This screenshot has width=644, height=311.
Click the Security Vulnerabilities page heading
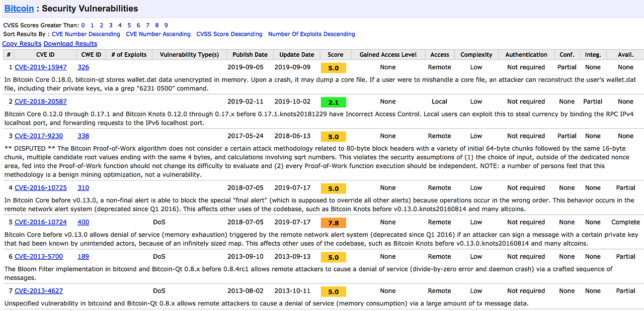[90, 9]
